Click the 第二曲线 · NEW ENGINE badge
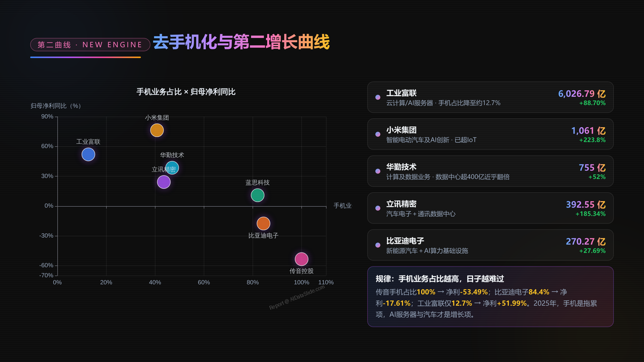 pos(90,45)
